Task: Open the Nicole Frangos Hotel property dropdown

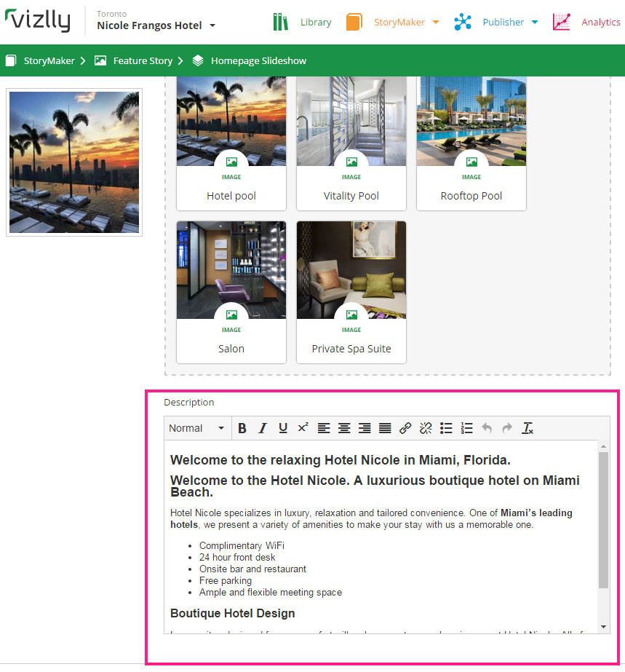Action: tap(156, 25)
